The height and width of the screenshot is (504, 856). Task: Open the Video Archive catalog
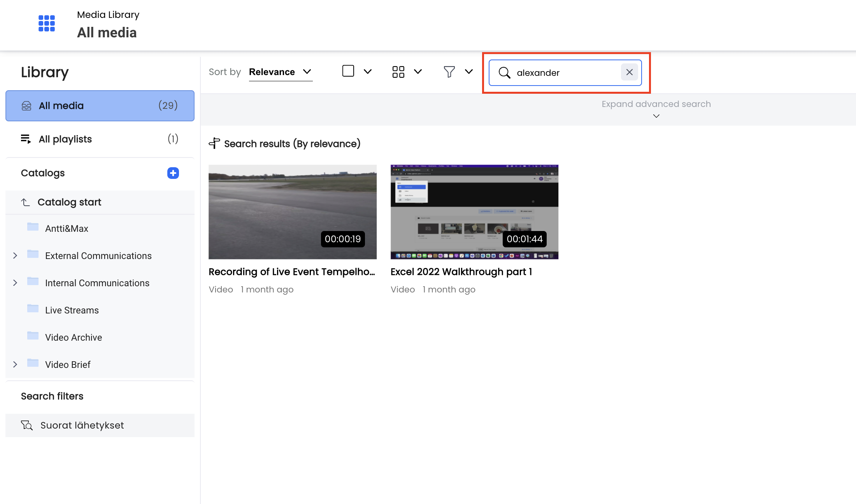point(74,338)
